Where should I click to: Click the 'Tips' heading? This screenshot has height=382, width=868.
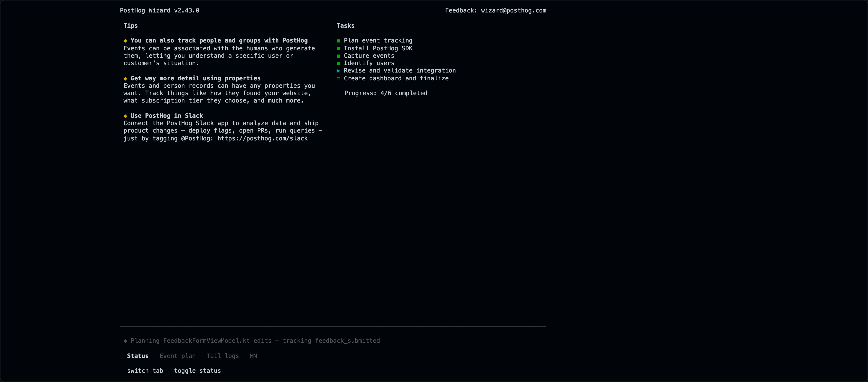coord(130,26)
